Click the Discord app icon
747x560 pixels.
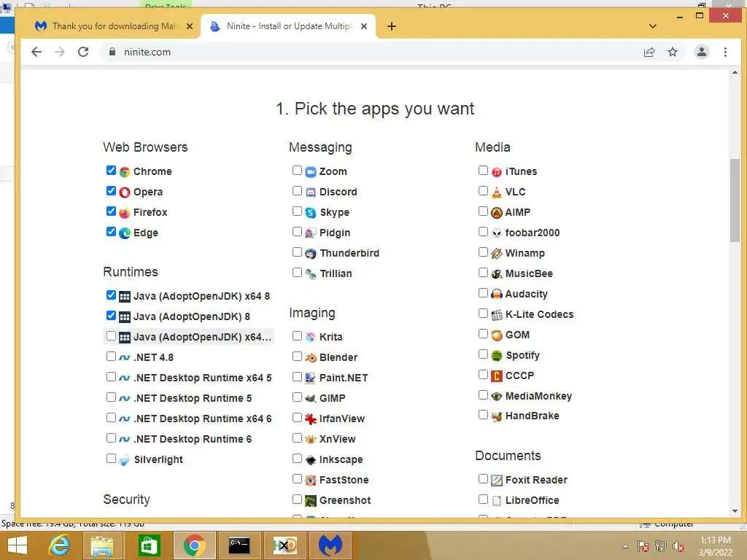point(311,192)
